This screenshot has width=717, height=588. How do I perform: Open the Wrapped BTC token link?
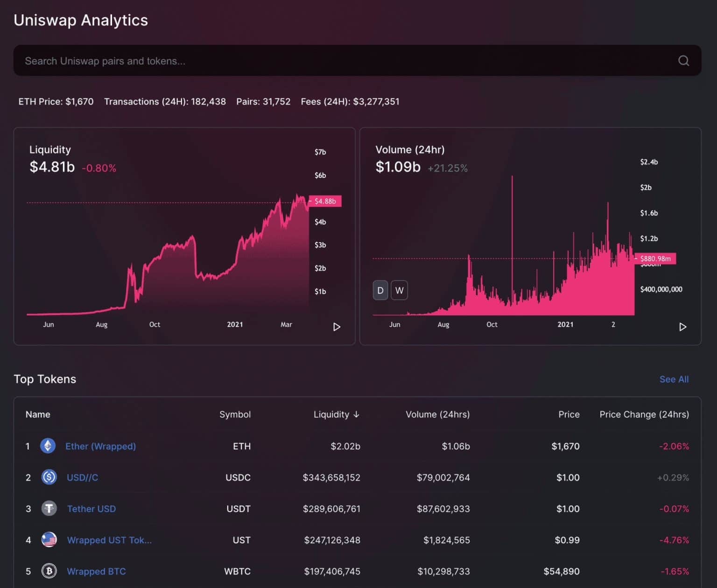tap(96, 571)
